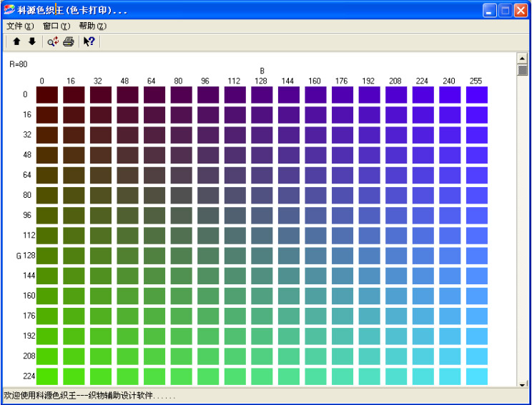Open the 窗口(Y) menu
This screenshot has height=405, width=532.
(x=56, y=26)
